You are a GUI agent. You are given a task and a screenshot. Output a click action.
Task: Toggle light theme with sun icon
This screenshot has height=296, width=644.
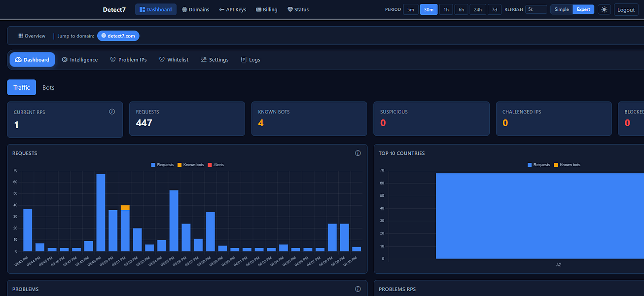(604, 9)
